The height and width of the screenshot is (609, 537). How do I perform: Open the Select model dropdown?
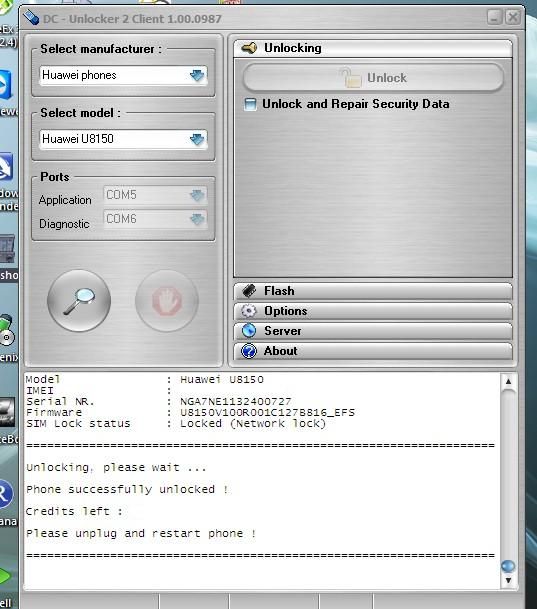tap(123, 139)
